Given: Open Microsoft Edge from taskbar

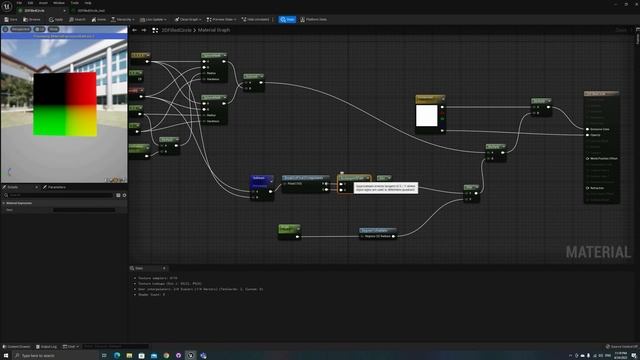Looking at the screenshot, I should pos(117,356).
